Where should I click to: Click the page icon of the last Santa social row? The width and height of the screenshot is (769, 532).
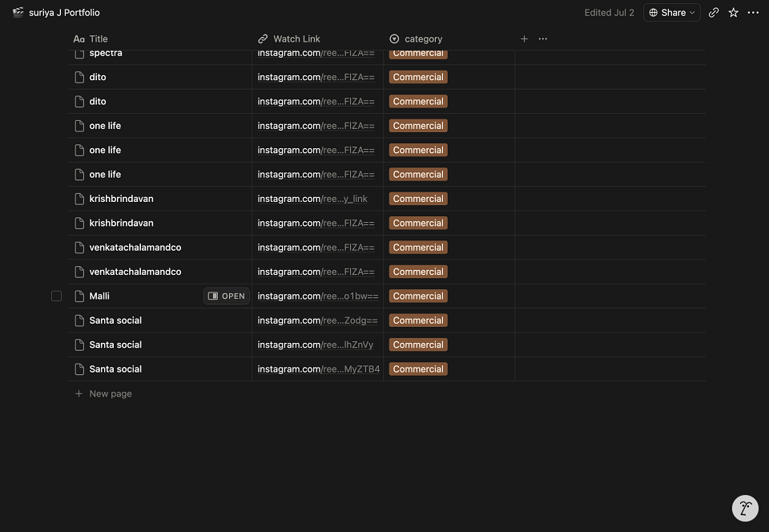coord(79,369)
